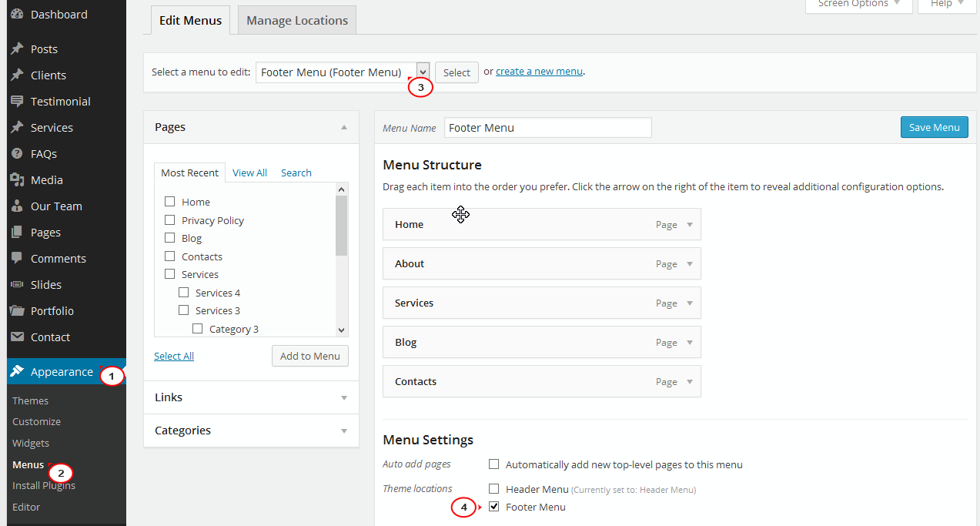Click the pages list scrollbar thumb
980x526 pixels.
[342, 225]
